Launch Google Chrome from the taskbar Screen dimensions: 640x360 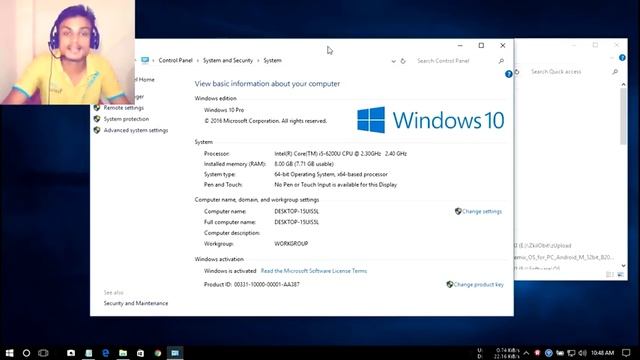coord(158,353)
